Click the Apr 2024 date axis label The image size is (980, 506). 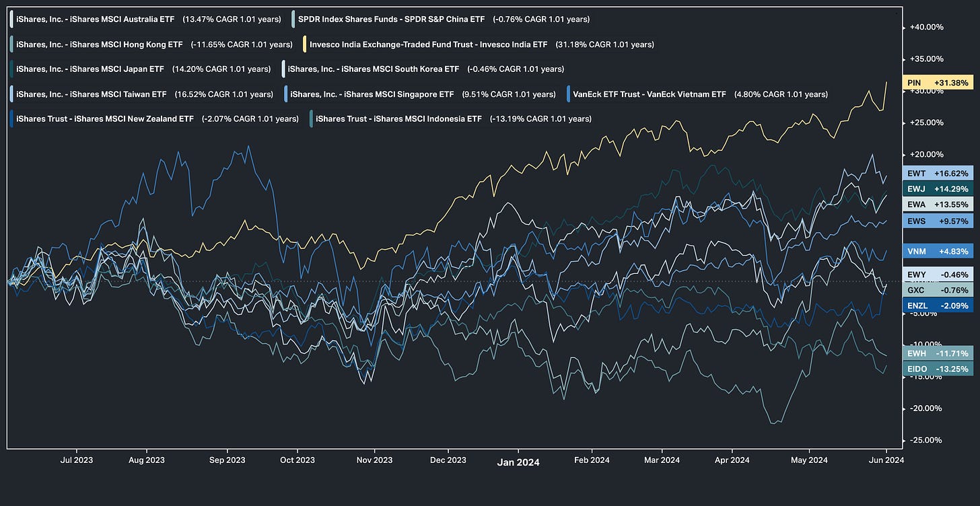point(731,460)
